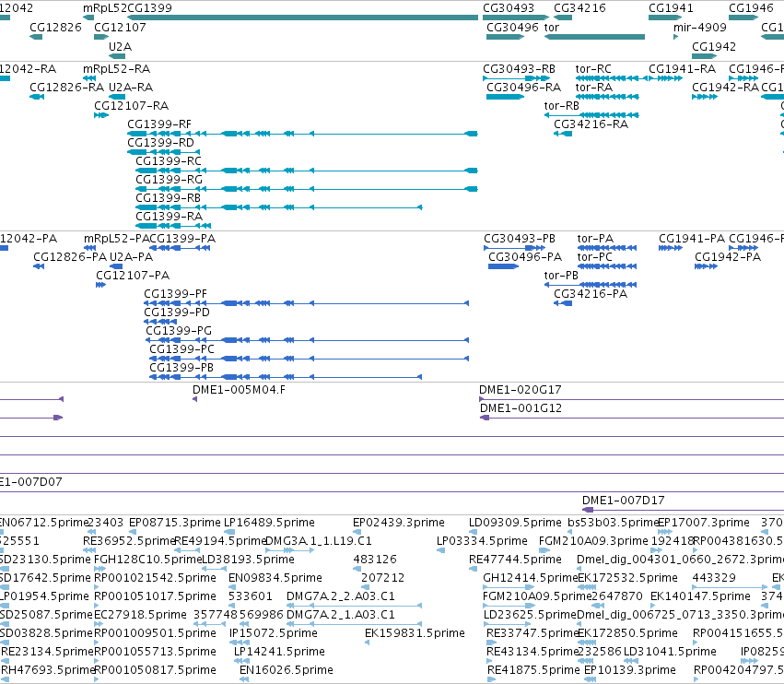Open transcript CG1399-RG
This screenshot has width=784, height=684.
169,180
